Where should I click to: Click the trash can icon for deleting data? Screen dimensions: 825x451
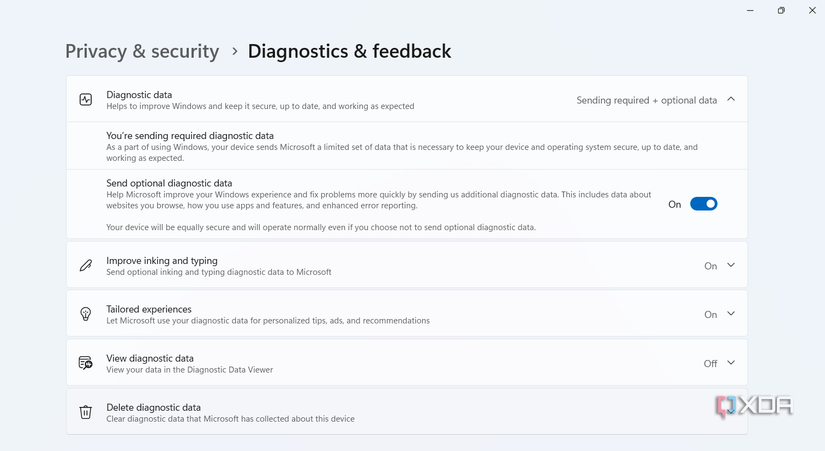pyautogui.click(x=86, y=412)
